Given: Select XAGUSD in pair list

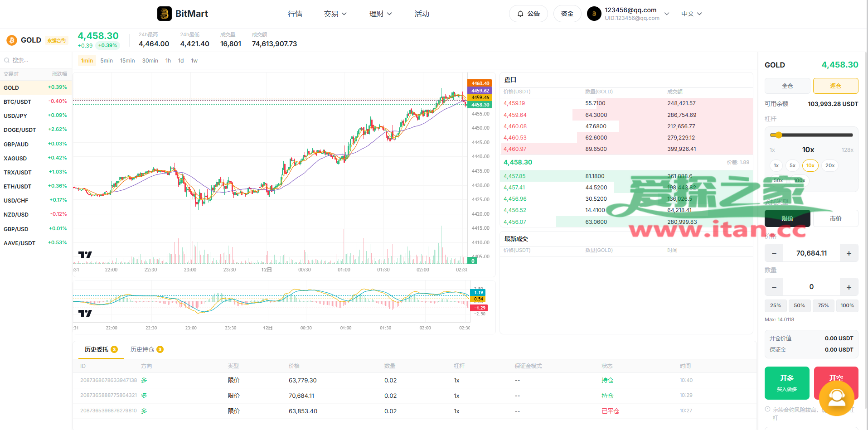Looking at the screenshot, I should click(x=35, y=159).
